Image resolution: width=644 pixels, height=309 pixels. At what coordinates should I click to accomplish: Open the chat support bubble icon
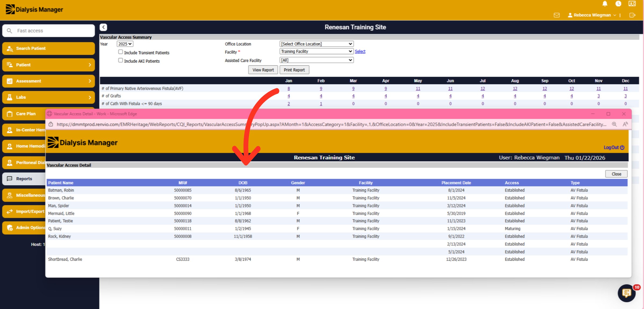[x=627, y=293]
